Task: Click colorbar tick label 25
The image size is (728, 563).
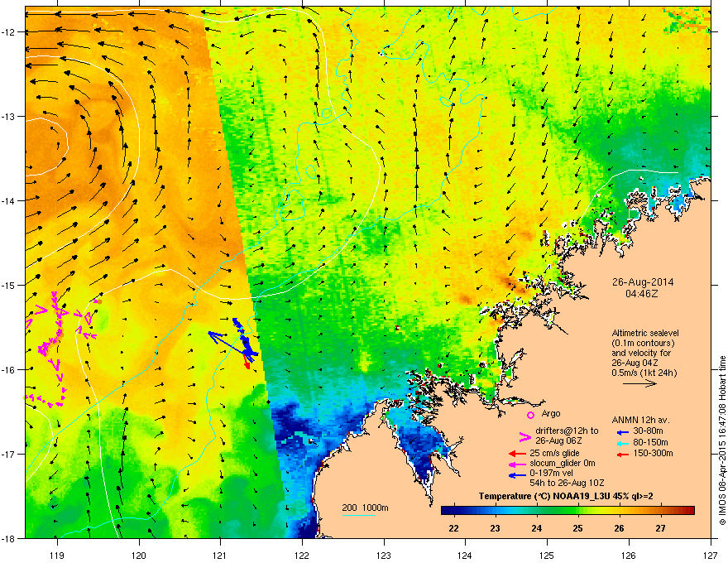Action: click(x=577, y=528)
